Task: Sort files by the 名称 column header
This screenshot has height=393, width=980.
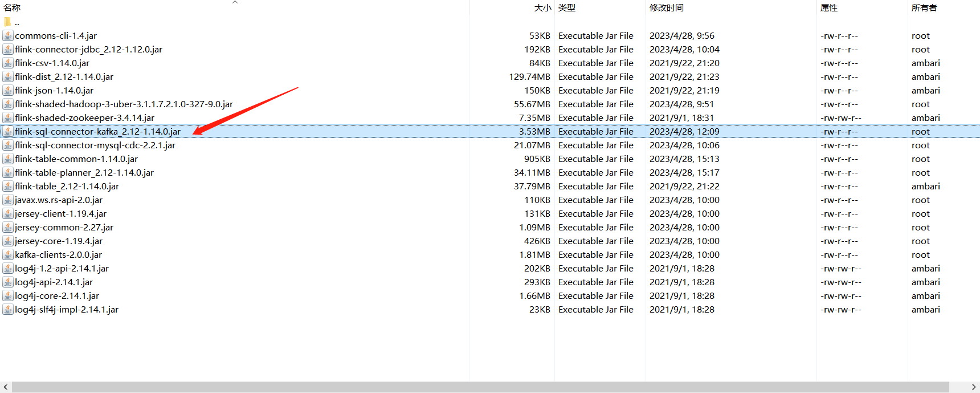Action: pos(12,7)
